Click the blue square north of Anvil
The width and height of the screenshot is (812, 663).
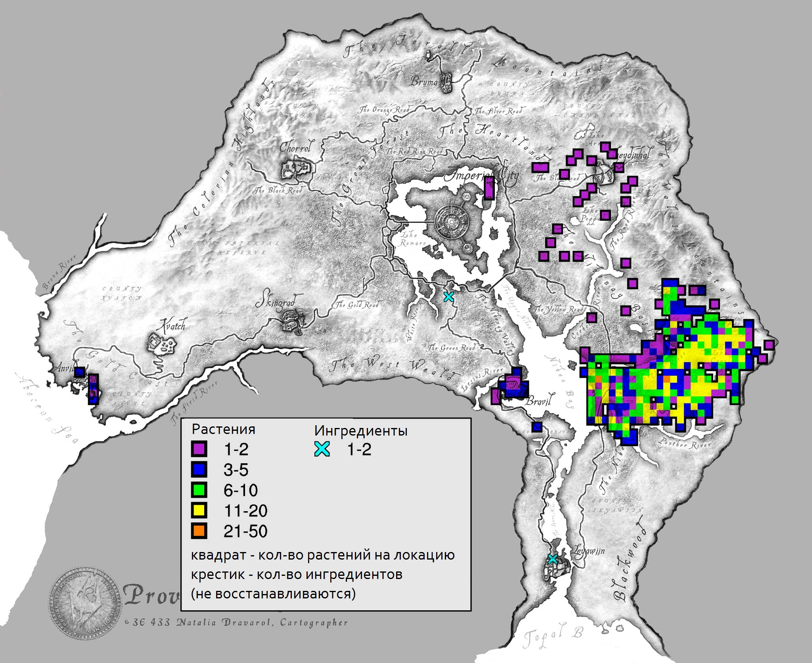tap(79, 372)
